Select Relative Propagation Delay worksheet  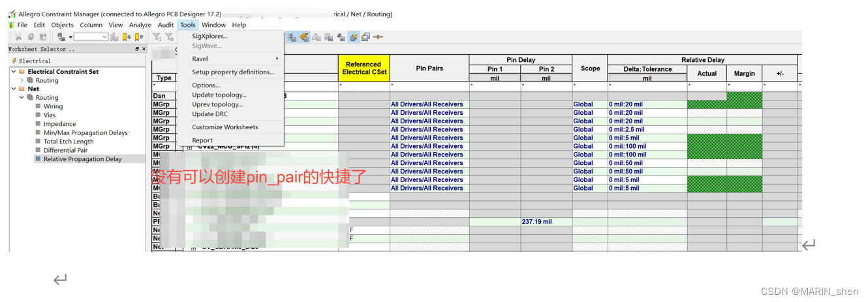tap(82, 159)
